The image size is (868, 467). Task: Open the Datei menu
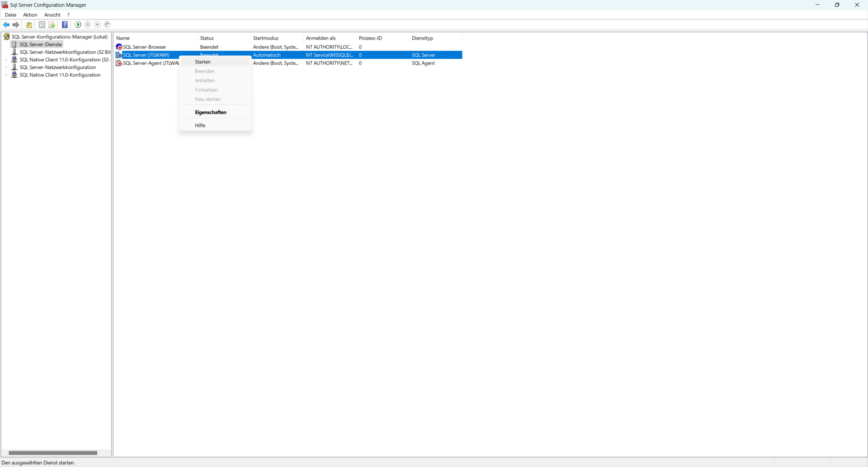tap(11, 15)
